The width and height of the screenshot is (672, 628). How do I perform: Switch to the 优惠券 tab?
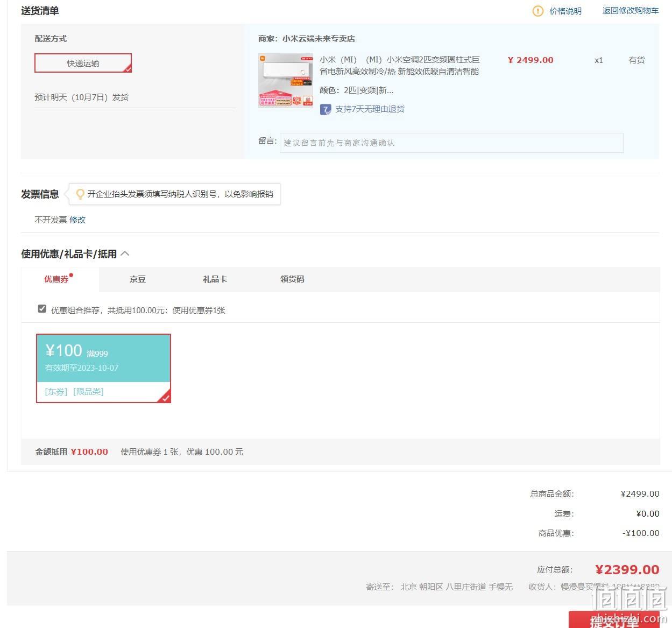[56, 279]
